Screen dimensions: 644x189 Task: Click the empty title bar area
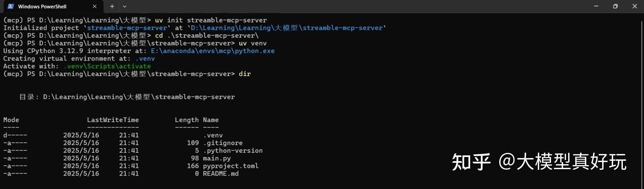point(356,6)
